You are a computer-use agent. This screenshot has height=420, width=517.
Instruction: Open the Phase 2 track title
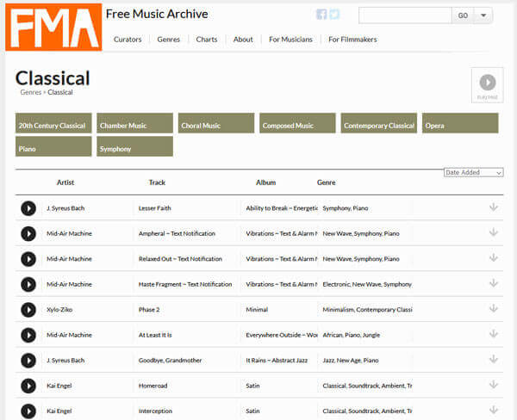[149, 310]
